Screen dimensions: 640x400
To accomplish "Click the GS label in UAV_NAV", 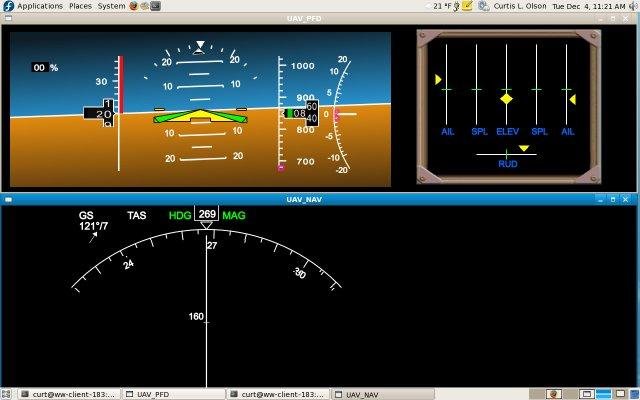I will [x=86, y=216].
